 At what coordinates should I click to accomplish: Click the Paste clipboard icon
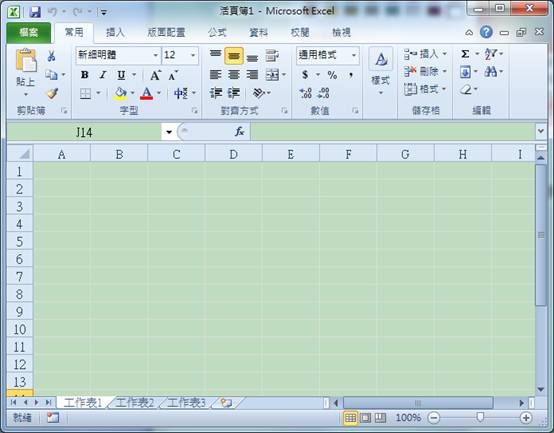pos(26,60)
